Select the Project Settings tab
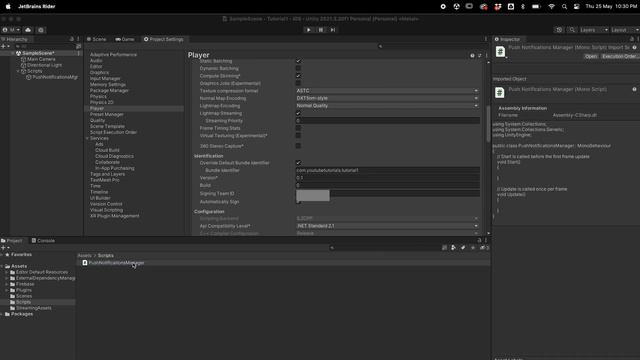Screen dimensions: 640x360 [x=164, y=39]
